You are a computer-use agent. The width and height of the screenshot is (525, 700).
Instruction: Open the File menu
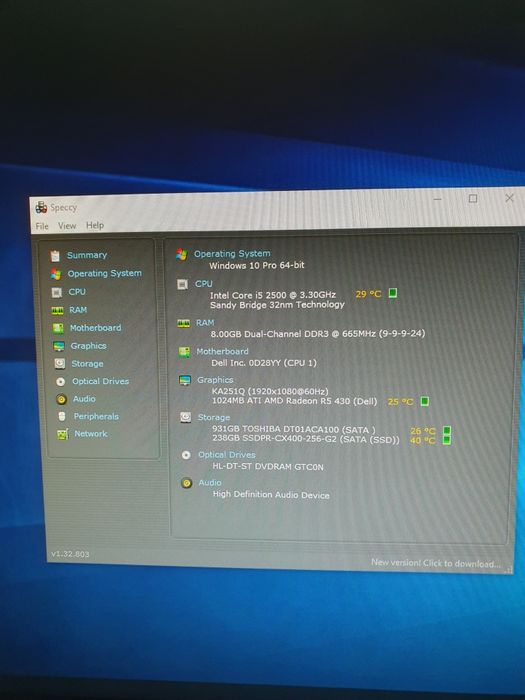42,226
